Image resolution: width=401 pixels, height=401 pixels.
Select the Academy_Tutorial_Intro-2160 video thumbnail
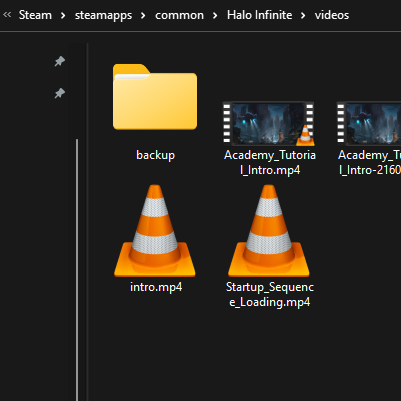click(369, 124)
